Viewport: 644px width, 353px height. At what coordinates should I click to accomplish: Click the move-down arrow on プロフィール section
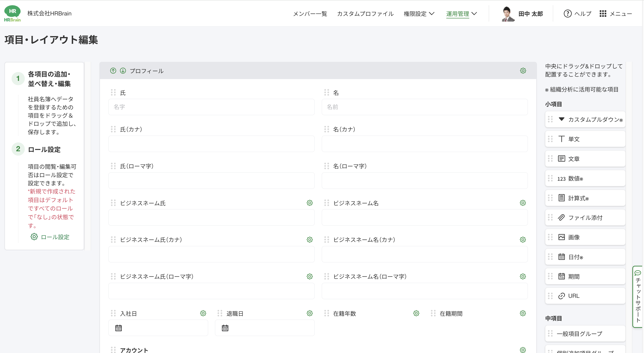point(123,71)
